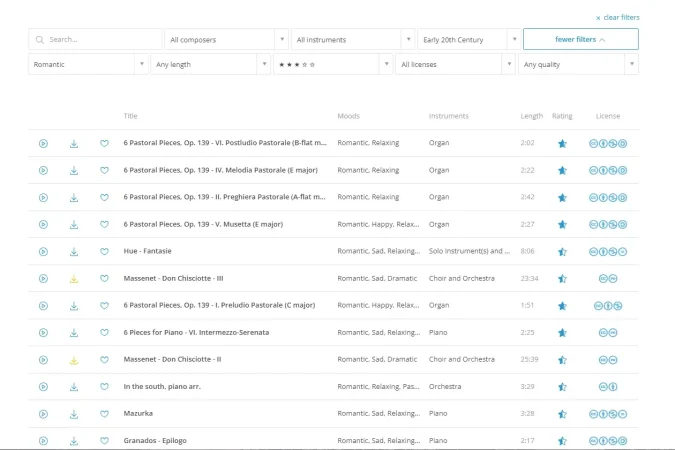
Task: Download the II. Preghiera Pastorale track
Action: (74, 197)
